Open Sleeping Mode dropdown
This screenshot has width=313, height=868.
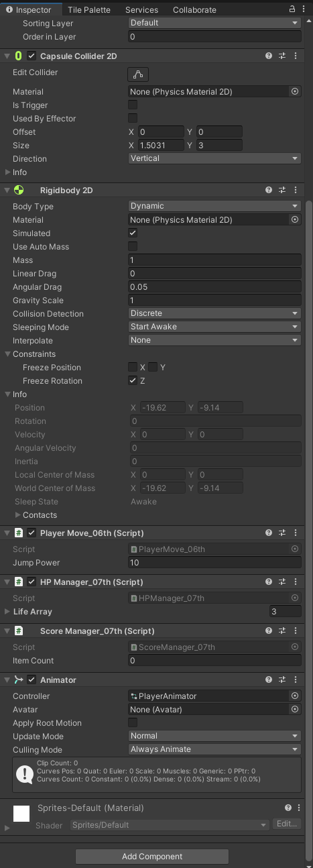point(214,327)
